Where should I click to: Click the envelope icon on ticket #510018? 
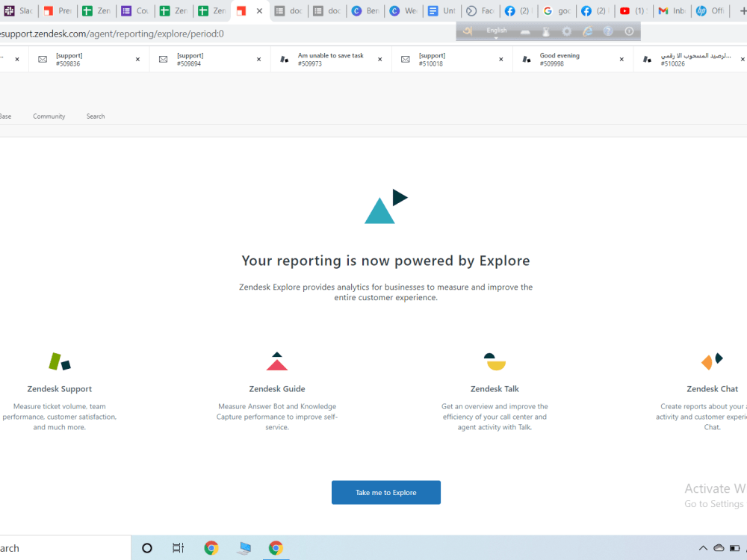pos(406,60)
